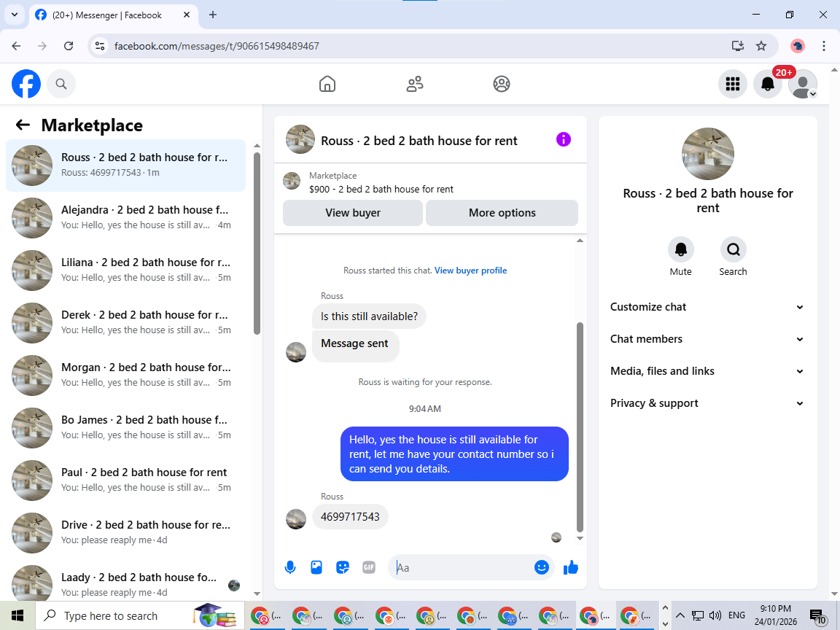Open Laady conversation
840x630 pixels.
click(126, 581)
